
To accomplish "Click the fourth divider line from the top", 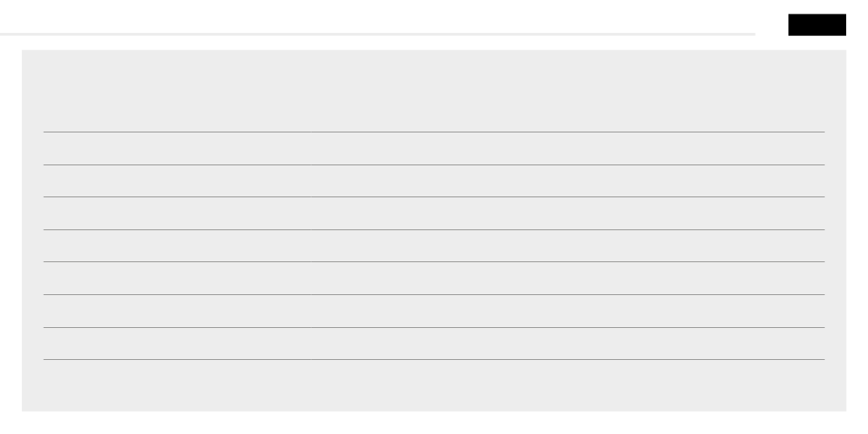I will coord(433,229).
